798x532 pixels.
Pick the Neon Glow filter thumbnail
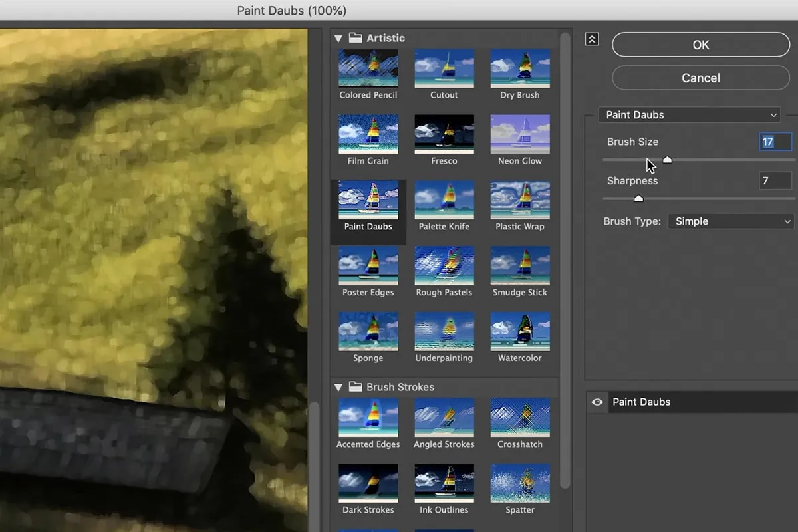520,134
